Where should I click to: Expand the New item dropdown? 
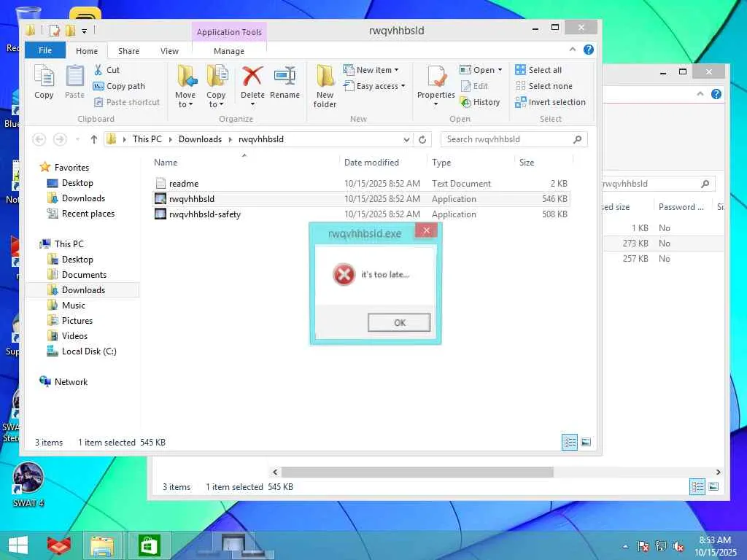tap(396, 70)
